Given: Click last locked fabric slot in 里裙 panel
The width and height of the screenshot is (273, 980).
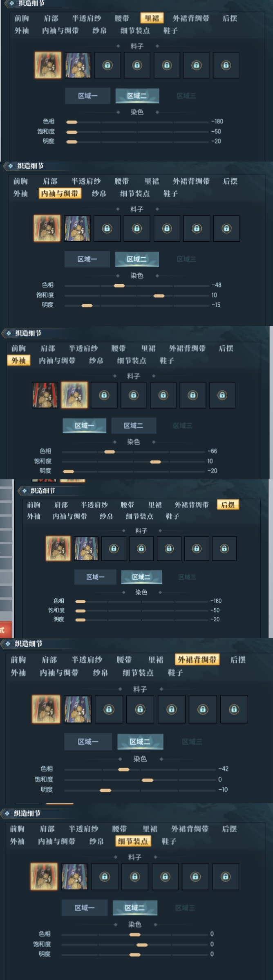Looking at the screenshot, I should 226,65.
